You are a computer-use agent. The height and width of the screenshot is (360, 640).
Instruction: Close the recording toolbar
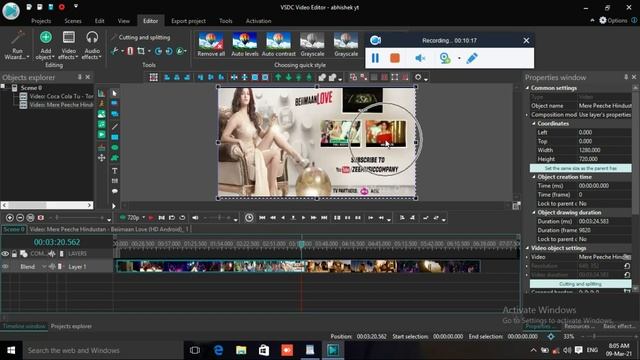(526, 40)
